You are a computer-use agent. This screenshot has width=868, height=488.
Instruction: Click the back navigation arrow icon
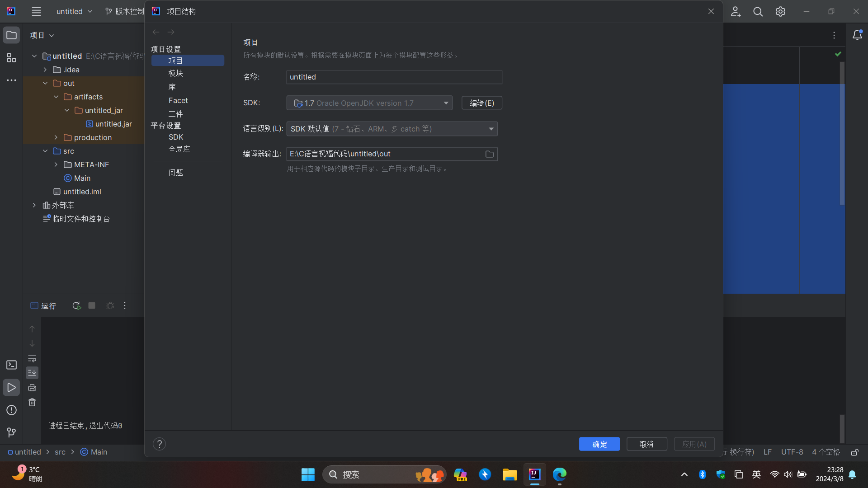coord(156,32)
